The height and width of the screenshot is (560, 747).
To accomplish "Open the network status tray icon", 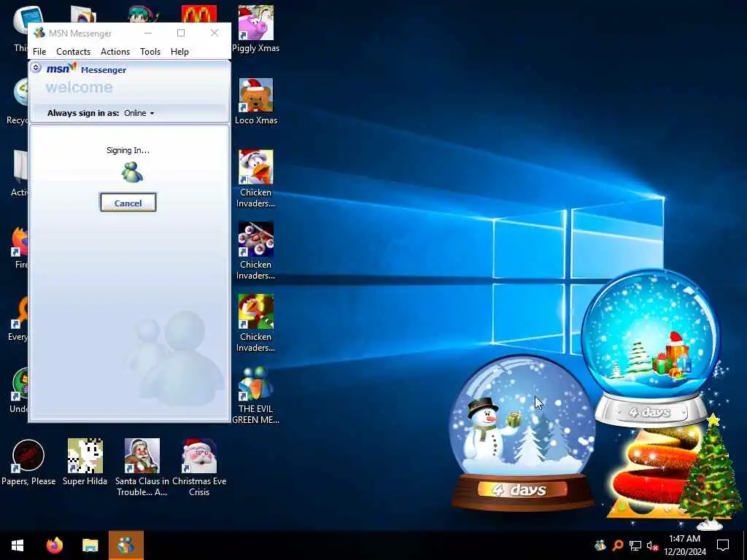I will point(635,545).
